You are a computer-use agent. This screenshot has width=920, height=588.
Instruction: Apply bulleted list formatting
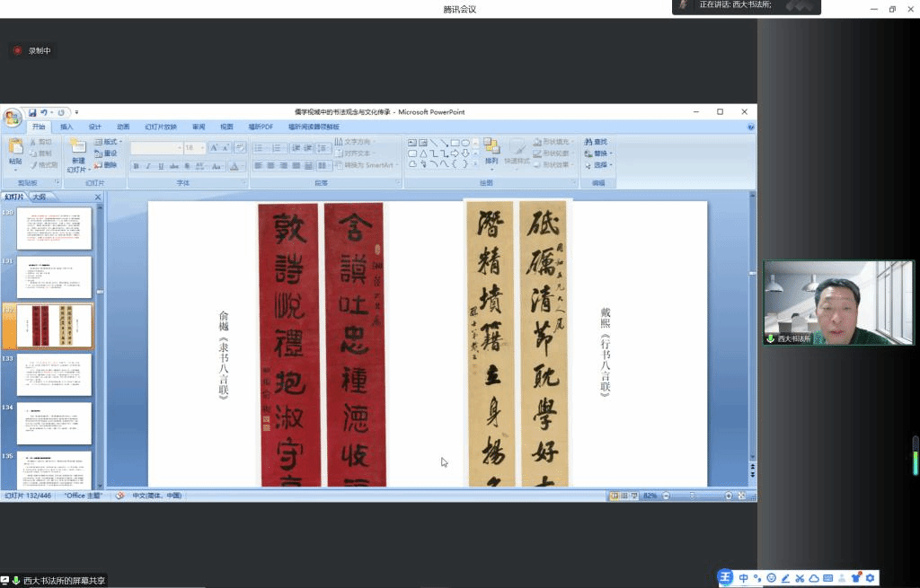pyautogui.click(x=259, y=148)
